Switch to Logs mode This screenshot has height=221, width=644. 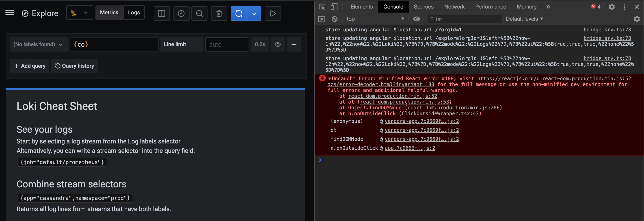[x=134, y=13]
